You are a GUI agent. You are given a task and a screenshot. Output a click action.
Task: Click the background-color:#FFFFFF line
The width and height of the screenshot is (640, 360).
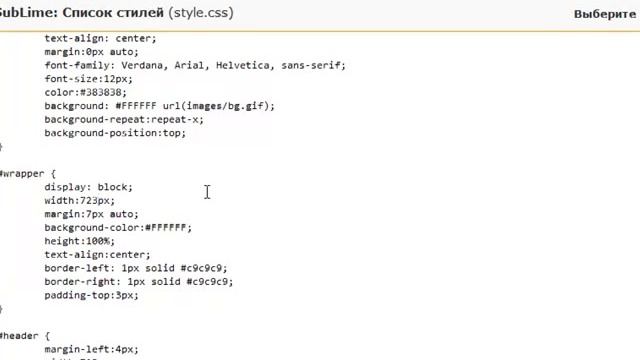(118, 228)
